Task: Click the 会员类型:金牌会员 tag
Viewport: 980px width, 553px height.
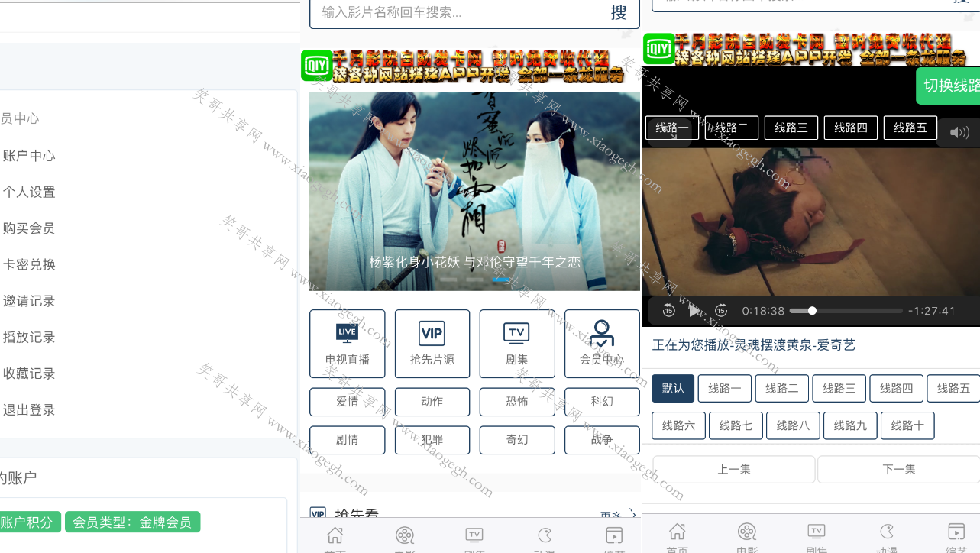Action: pos(133,522)
